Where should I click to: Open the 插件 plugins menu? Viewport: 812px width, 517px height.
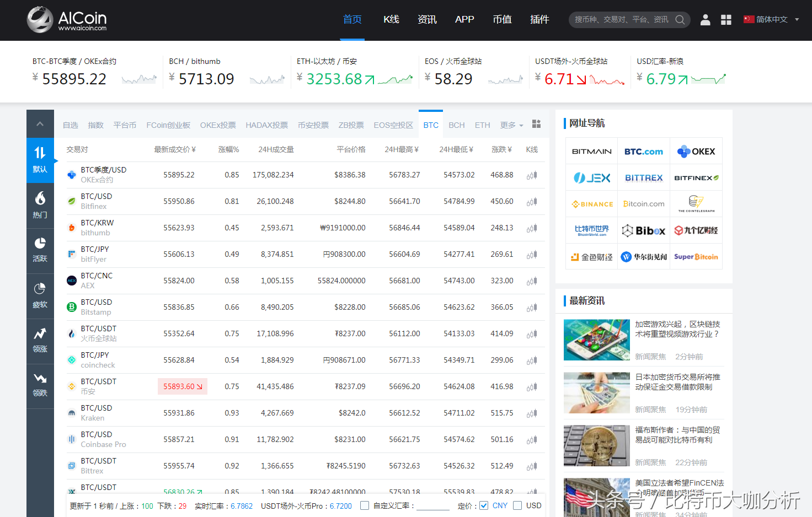[539, 19]
